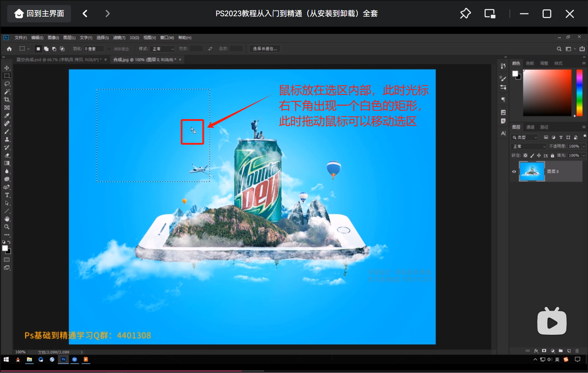Select the Blur tool
This screenshot has width=588, height=373.
[7, 171]
